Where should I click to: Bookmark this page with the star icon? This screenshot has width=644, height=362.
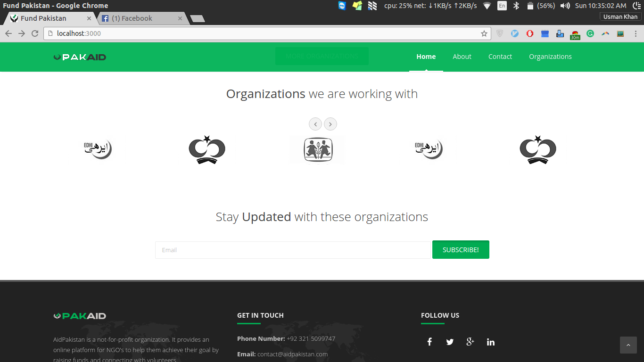pyautogui.click(x=484, y=33)
